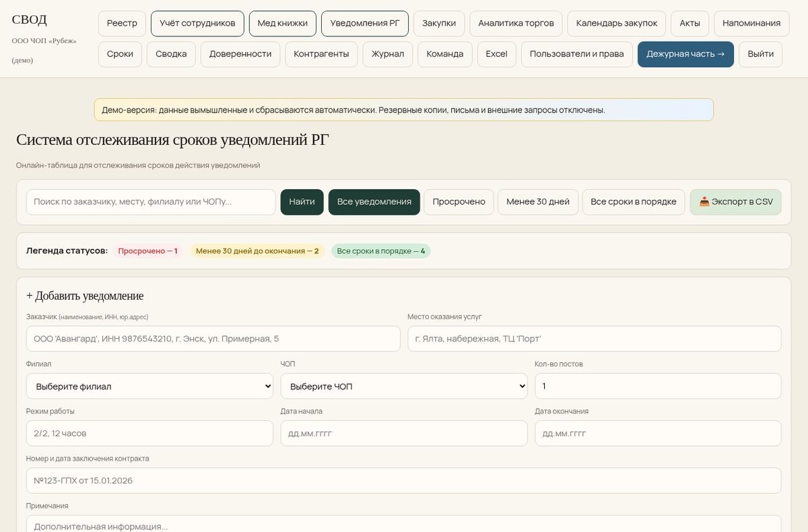Open Напоминания page
Screen dimensions: 808x532
point(751,23)
